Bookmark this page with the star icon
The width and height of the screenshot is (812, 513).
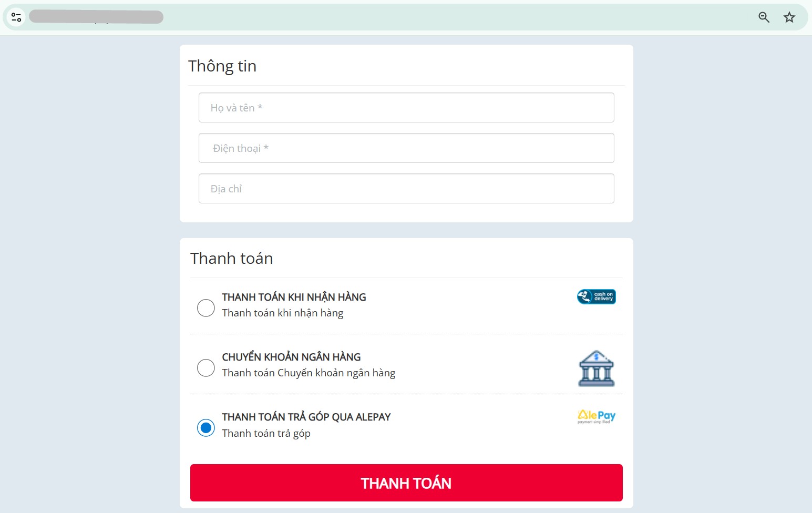(789, 17)
